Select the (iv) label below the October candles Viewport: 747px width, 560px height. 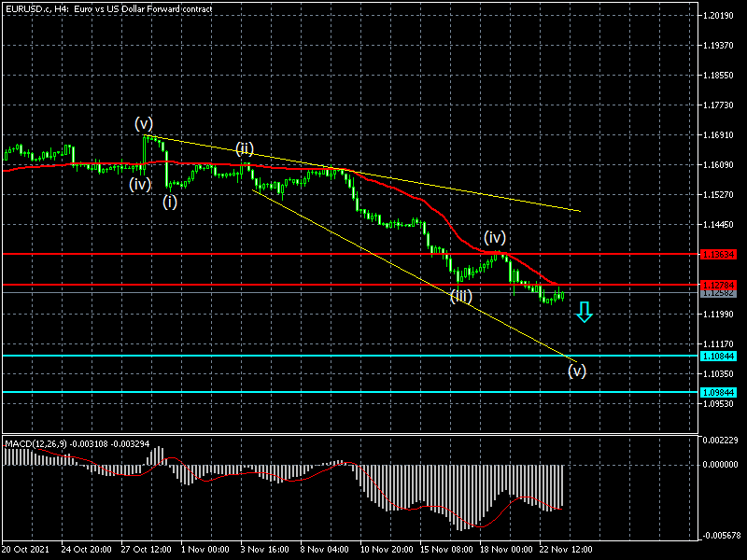pyautogui.click(x=140, y=184)
